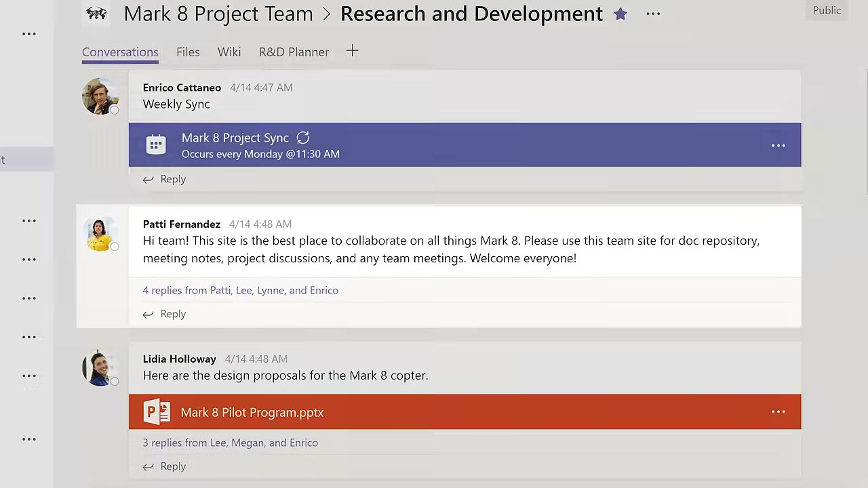868x488 pixels.
Task: Open Patti Fernandez's profile picture
Action: [x=100, y=234]
